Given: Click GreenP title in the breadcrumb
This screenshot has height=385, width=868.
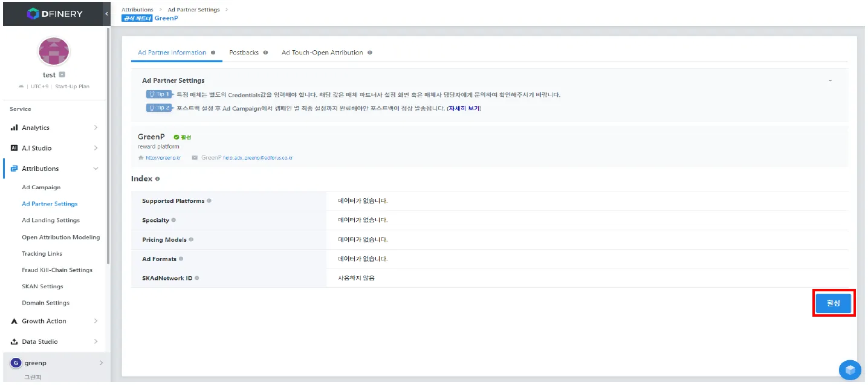Looking at the screenshot, I should [x=166, y=18].
